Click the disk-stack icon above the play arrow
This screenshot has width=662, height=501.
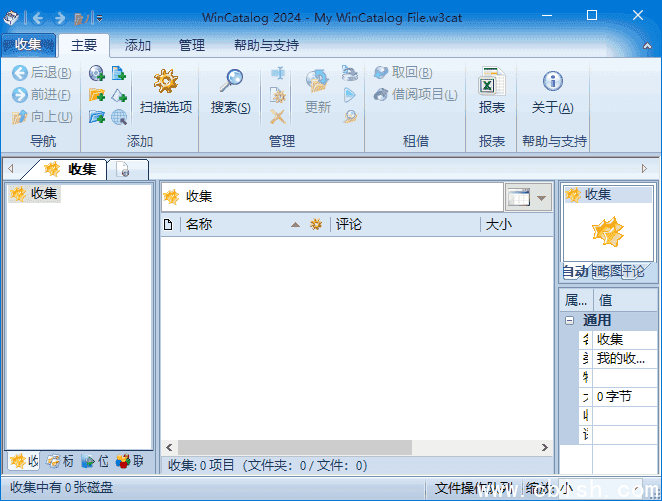[x=350, y=73]
